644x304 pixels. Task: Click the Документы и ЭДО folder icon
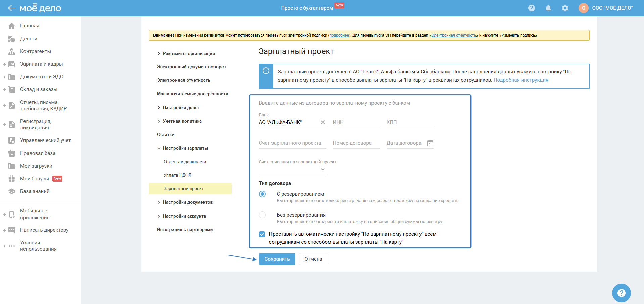tap(12, 77)
